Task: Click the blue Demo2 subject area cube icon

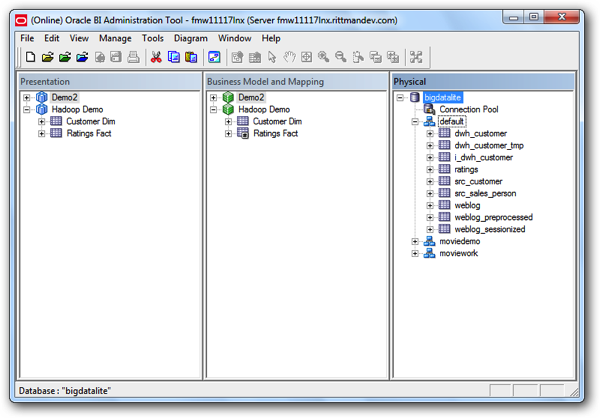Action: (41, 97)
